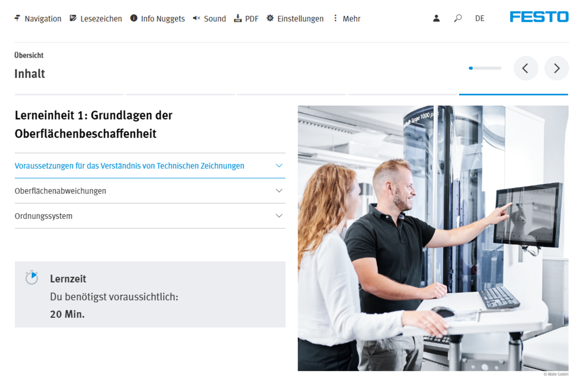Open the Info Nuggets info icon
This screenshot has height=389, width=588.
click(134, 18)
